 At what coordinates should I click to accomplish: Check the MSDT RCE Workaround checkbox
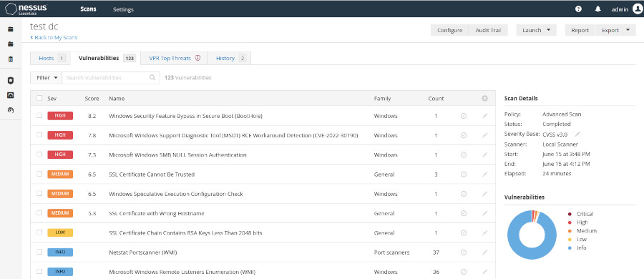(x=39, y=134)
